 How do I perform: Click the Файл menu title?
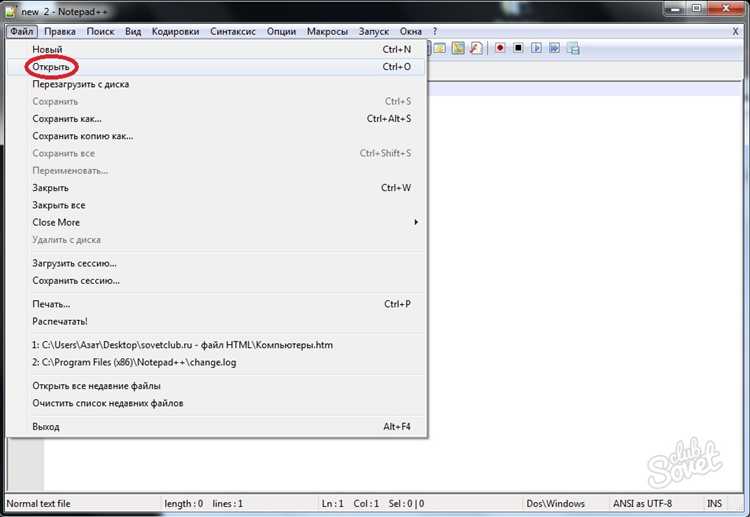click(x=22, y=32)
